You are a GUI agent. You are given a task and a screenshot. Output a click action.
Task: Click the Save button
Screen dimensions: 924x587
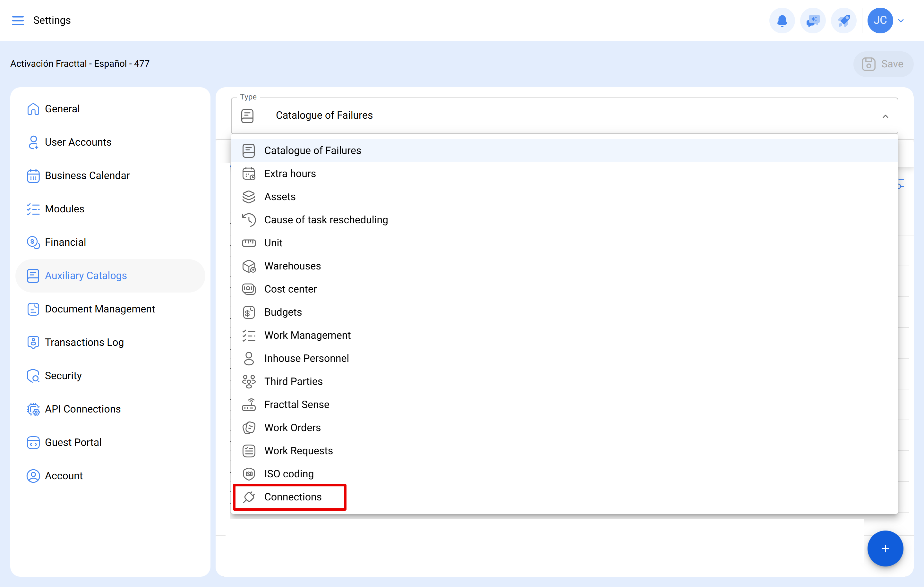(883, 64)
